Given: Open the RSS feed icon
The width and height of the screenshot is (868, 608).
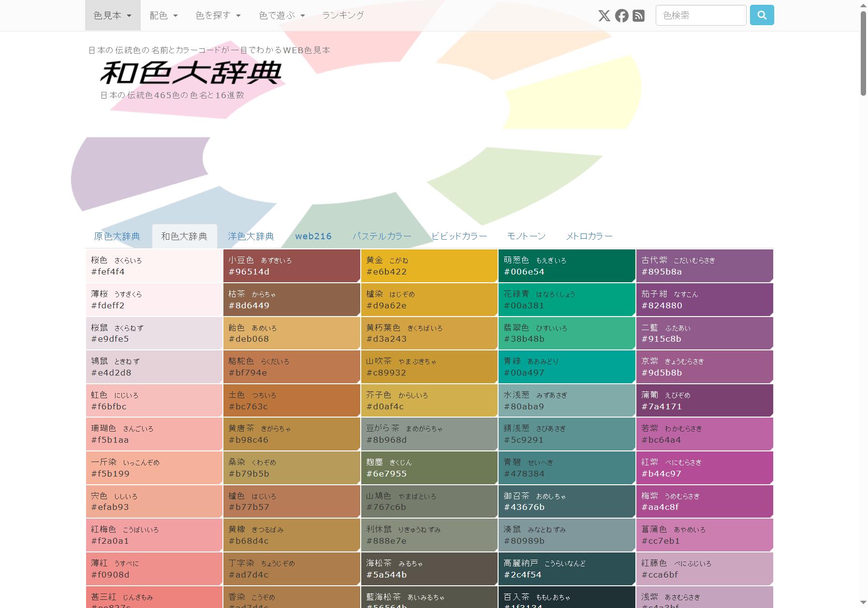Looking at the screenshot, I should click(638, 15).
